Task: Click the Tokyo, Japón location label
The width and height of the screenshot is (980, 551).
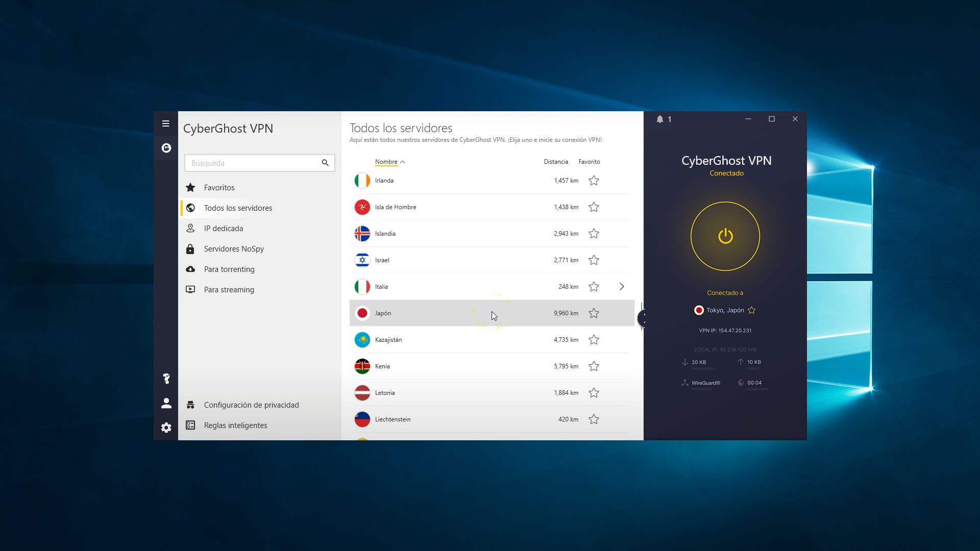Action: coord(725,310)
